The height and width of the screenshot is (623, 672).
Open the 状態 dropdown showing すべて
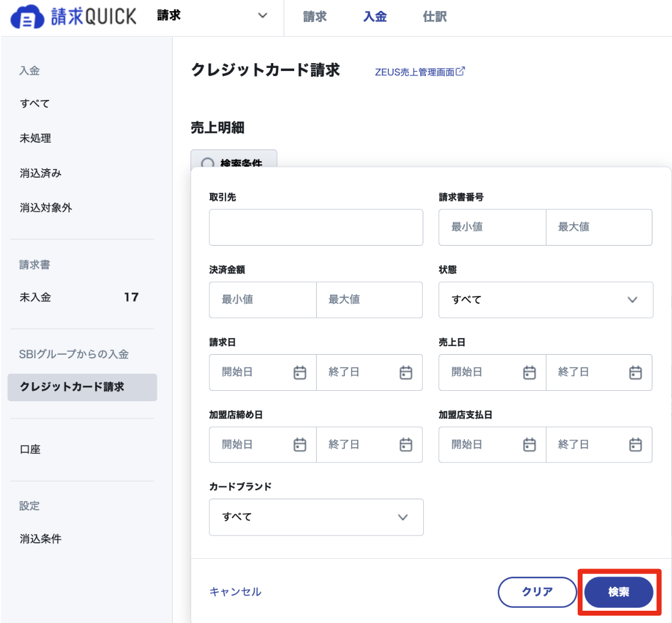546,300
